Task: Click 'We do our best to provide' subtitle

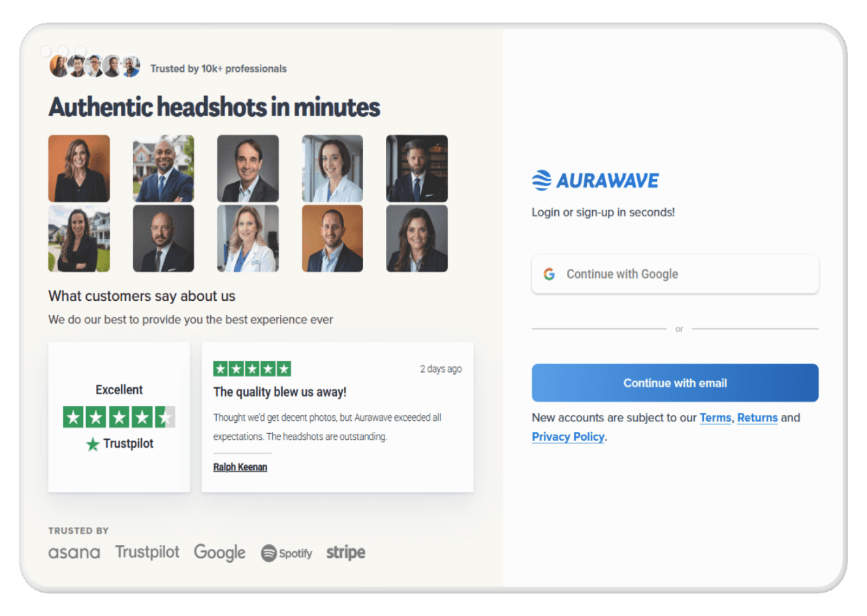Action: click(191, 320)
